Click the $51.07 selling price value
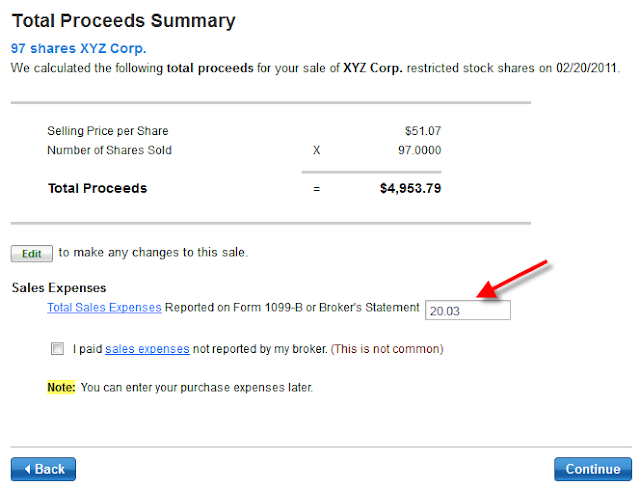 point(423,132)
